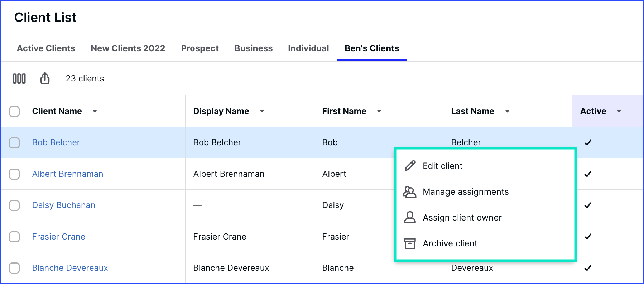
Task: Click 'Blanche' first name cell
Action: click(338, 268)
